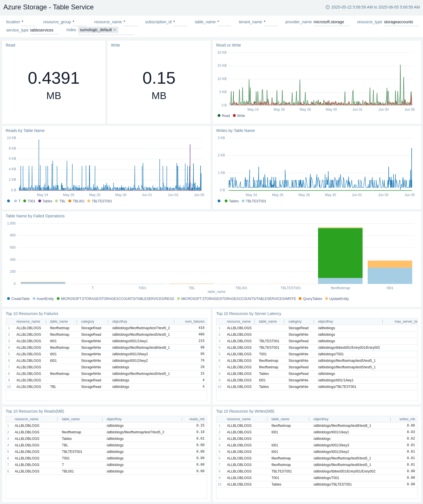
Task: Toggle UpdateEntity legend entry
Action: tap(337, 299)
